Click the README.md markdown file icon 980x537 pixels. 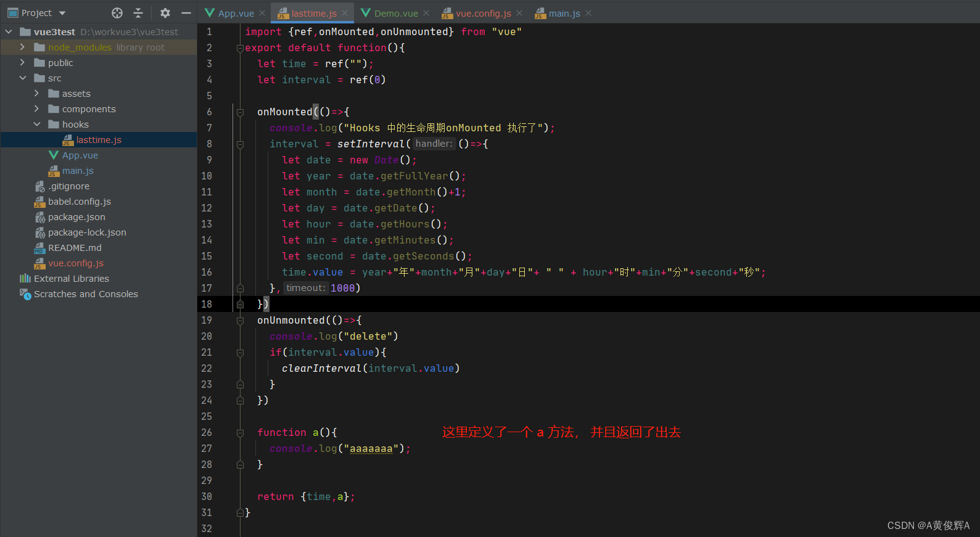[x=39, y=248]
